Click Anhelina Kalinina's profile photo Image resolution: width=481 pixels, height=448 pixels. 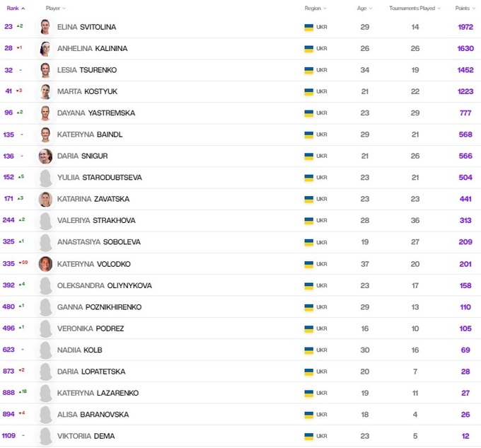click(46, 49)
